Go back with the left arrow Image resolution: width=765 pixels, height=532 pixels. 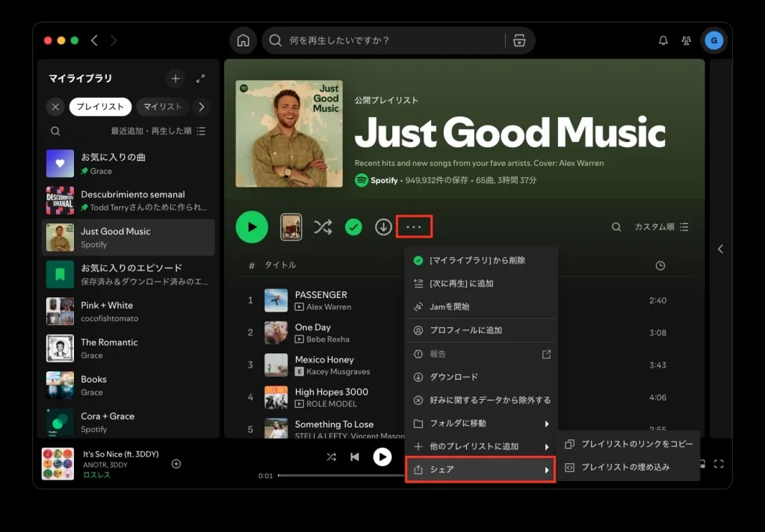(x=95, y=40)
